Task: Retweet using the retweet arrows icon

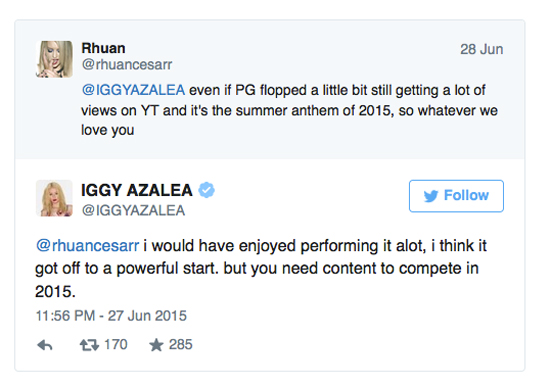Action: pos(89,345)
